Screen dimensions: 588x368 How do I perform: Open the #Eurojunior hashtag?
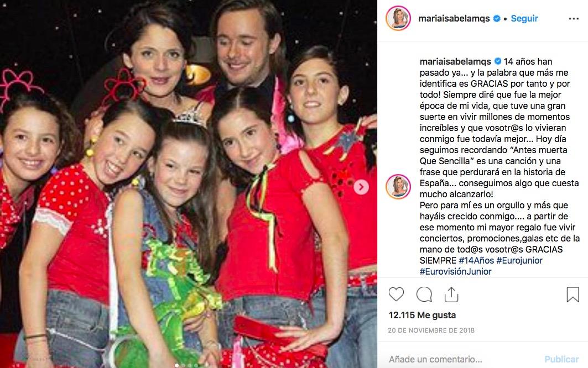coord(519,260)
